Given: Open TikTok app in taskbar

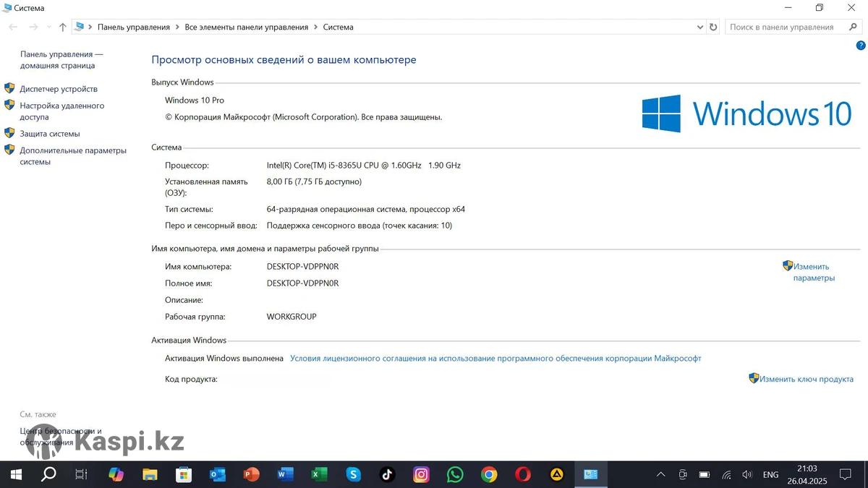Looking at the screenshot, I should 387,474.
